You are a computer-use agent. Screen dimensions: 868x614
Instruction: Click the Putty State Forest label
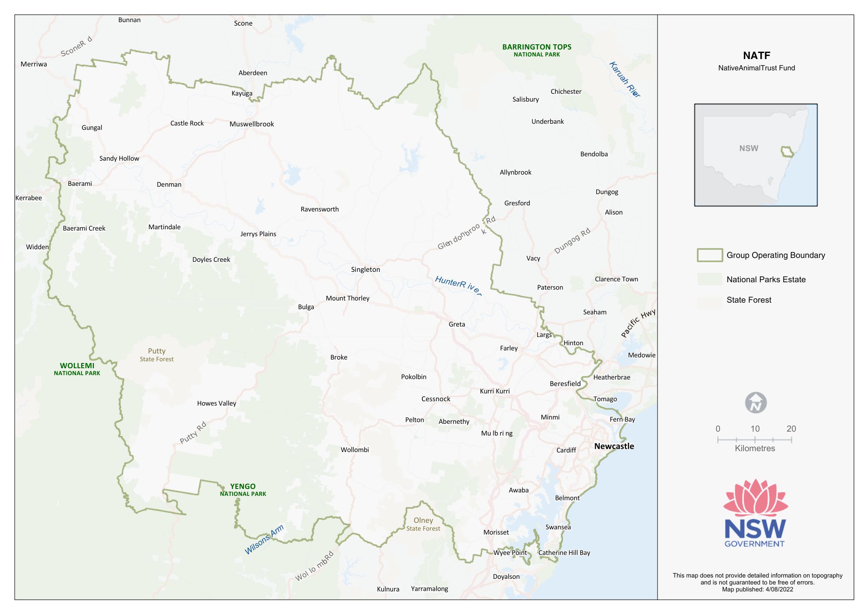click(157, 355)
